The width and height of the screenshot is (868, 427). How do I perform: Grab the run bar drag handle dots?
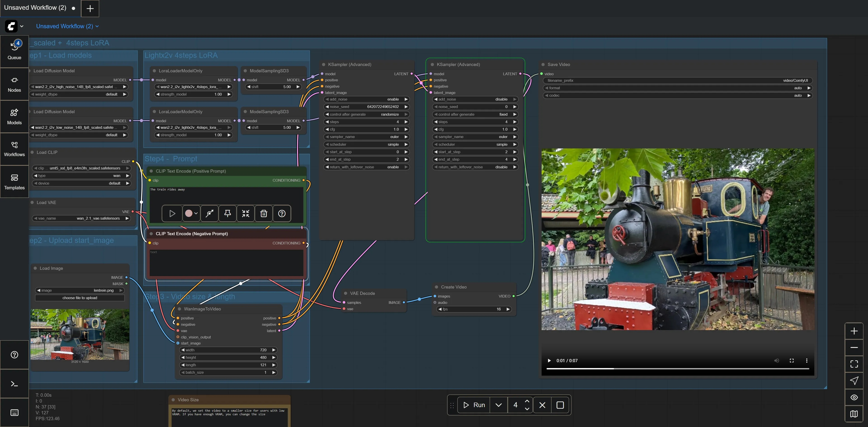pos(452,405)
